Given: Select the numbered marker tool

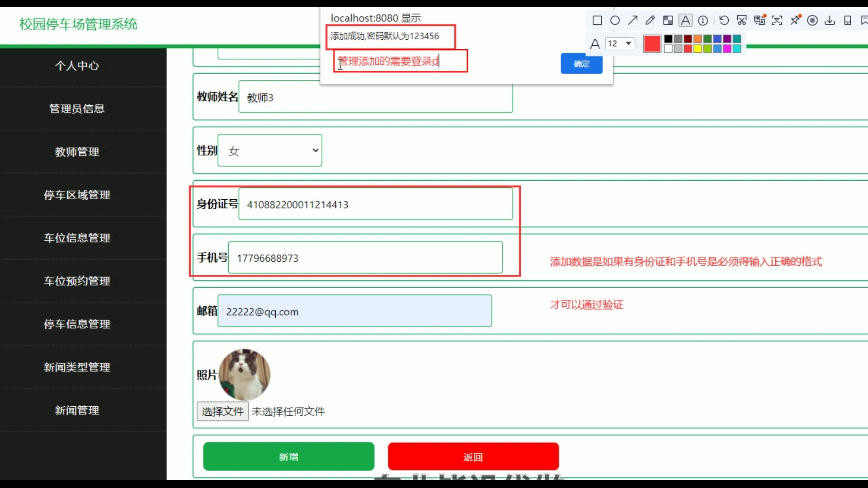Looking at the screenshot, I should click(703, 20).
